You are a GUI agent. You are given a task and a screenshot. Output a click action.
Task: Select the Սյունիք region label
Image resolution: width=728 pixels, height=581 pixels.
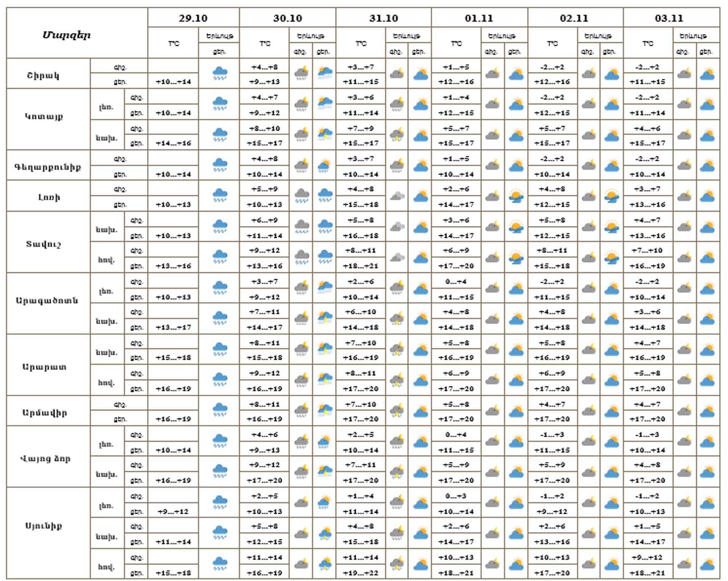(x=44, y=526)
